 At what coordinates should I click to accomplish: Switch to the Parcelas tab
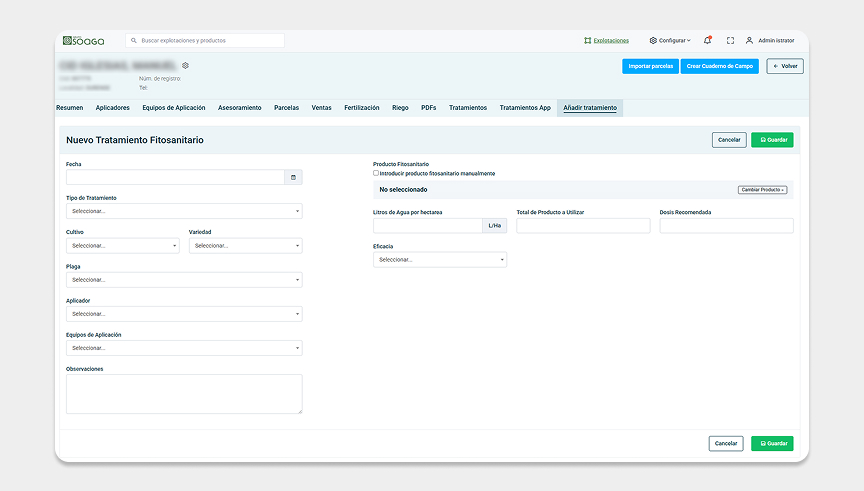(286, 107)
